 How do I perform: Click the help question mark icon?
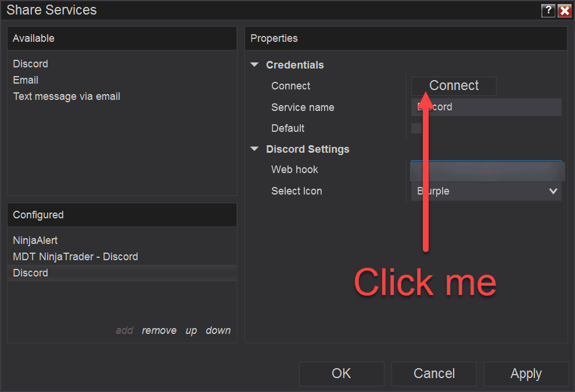(548, 10)
